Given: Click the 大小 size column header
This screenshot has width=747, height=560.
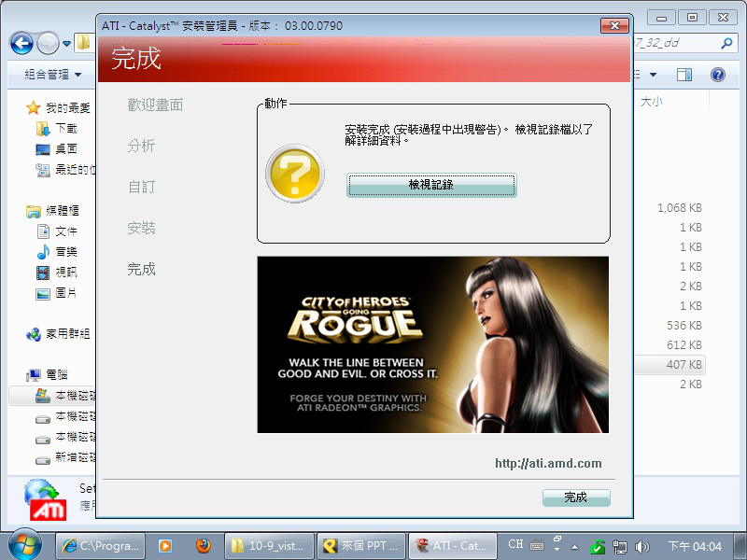Looking at the screenshot, I should pos(651,102).
